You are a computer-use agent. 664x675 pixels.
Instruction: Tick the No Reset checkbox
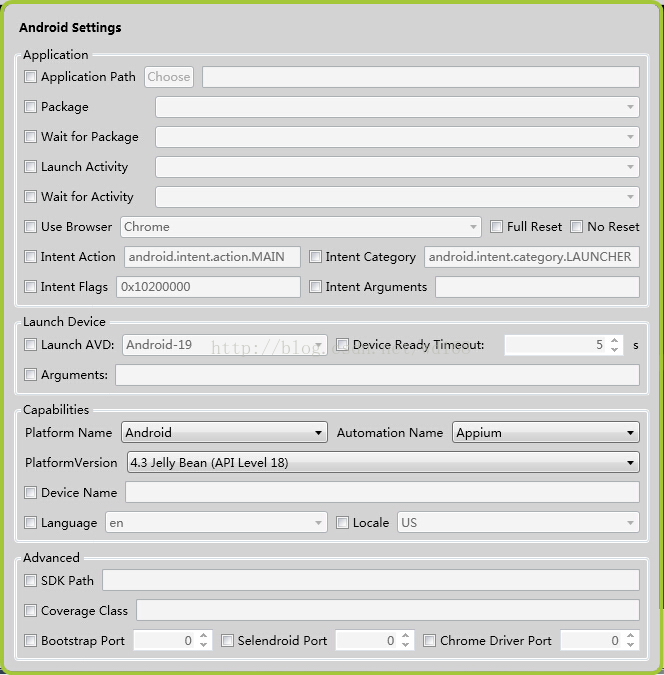(576, 226)
